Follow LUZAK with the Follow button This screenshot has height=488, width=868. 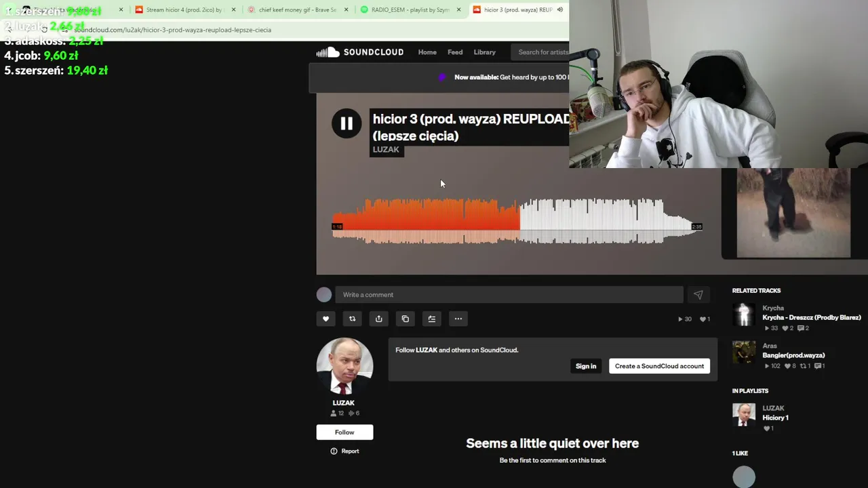click(x=344, y=432)
